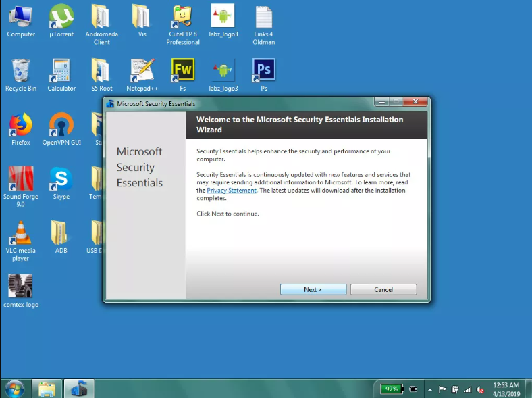Select the ADB folder icon
This screenshot has width=532, height=398.
(x=61, y=238)
